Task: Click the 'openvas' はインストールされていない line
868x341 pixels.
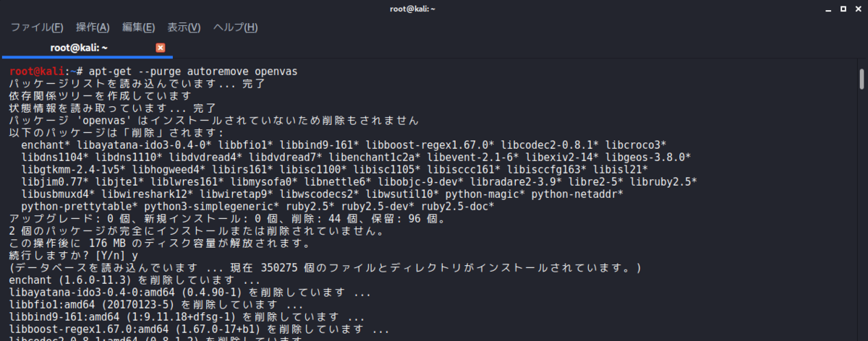Action: pos(213,120)
